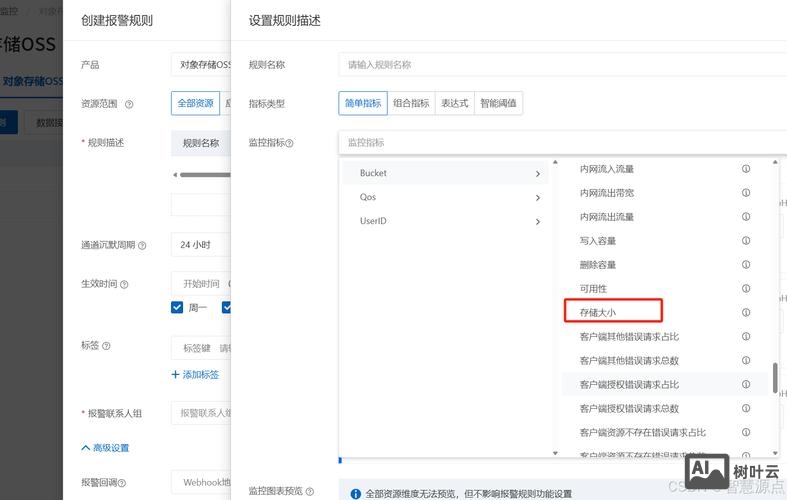Choose the 存储大小 metric
This screenshot has height=500, width=787.
point(597,312)
